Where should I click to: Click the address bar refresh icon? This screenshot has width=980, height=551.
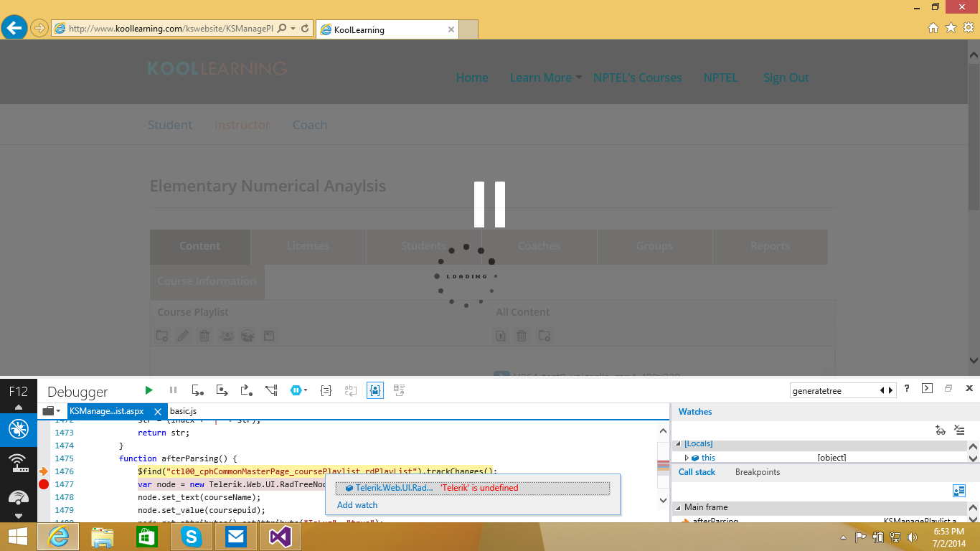click(x=305, y=29)
